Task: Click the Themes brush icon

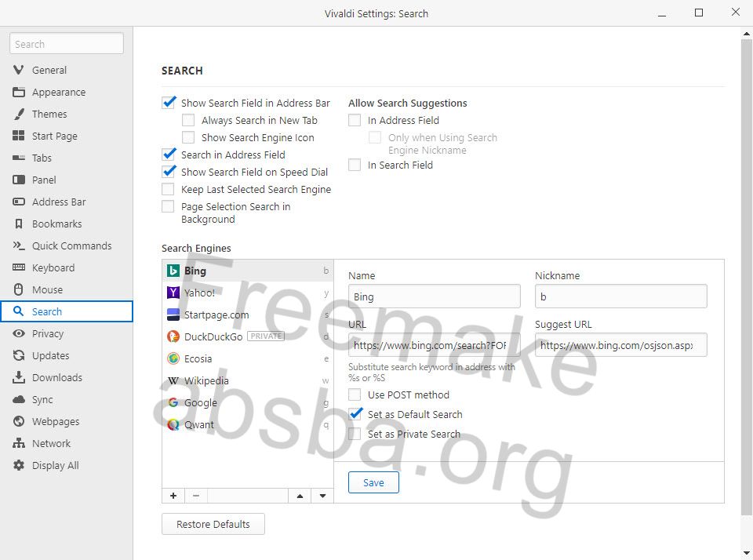Action: (x=18, y=115)
